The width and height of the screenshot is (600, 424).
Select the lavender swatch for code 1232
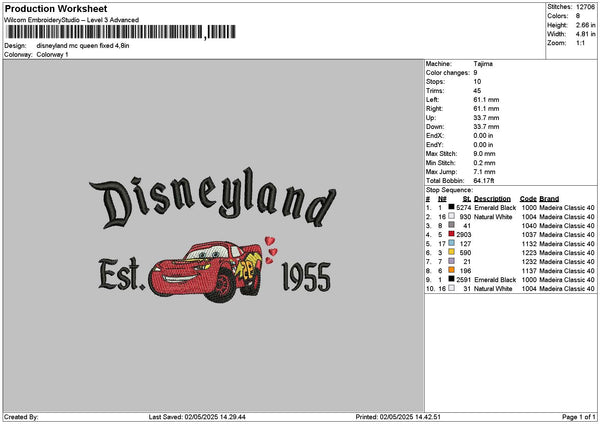[452, 261]
